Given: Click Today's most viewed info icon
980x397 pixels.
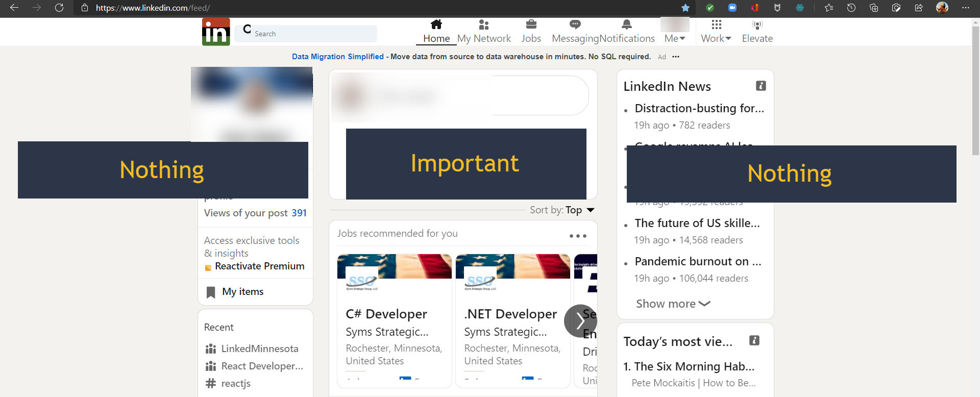Looking at the screenshot, I should pos(754,340).
